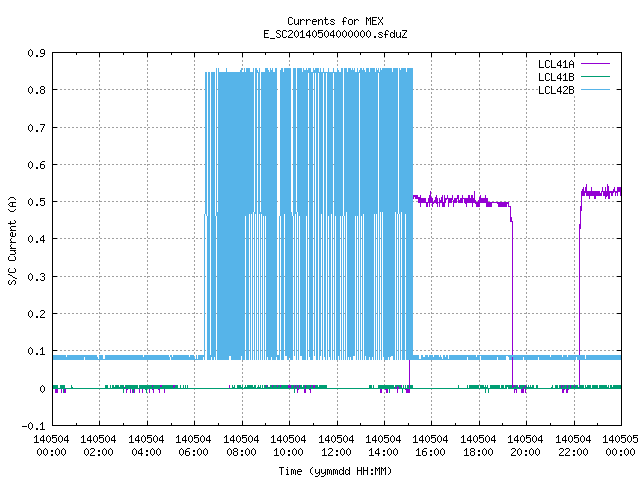Click the chart title "Currents for MEX"

(335, 21)
